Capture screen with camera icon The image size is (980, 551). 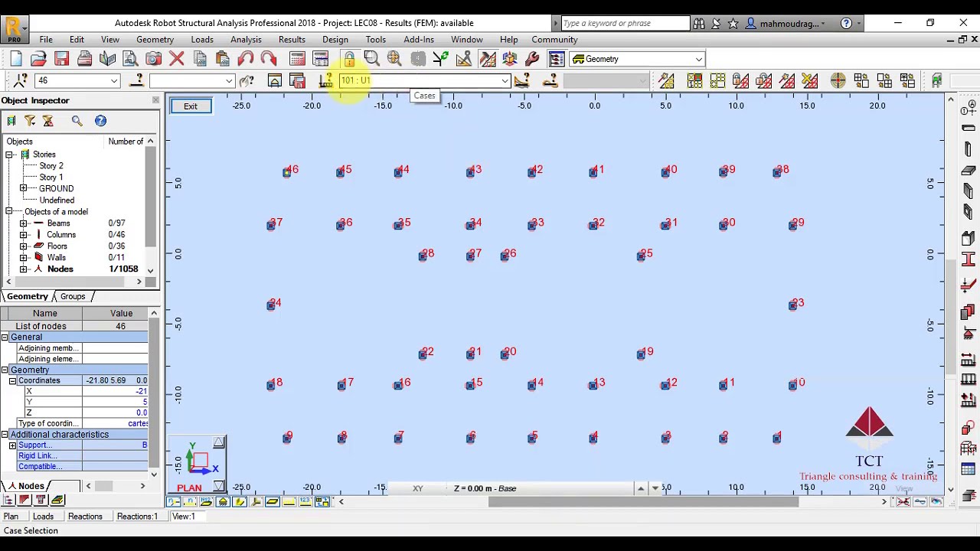pos(154,59)
